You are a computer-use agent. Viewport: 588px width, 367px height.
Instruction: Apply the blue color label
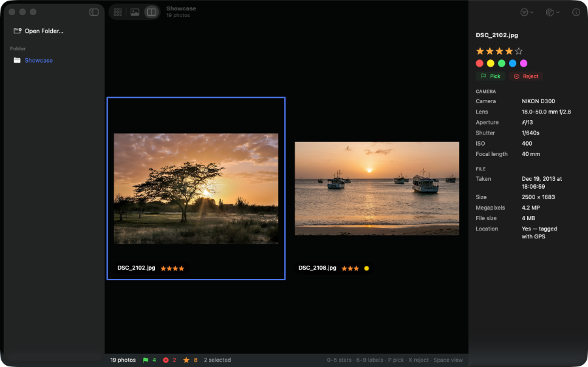513,63
